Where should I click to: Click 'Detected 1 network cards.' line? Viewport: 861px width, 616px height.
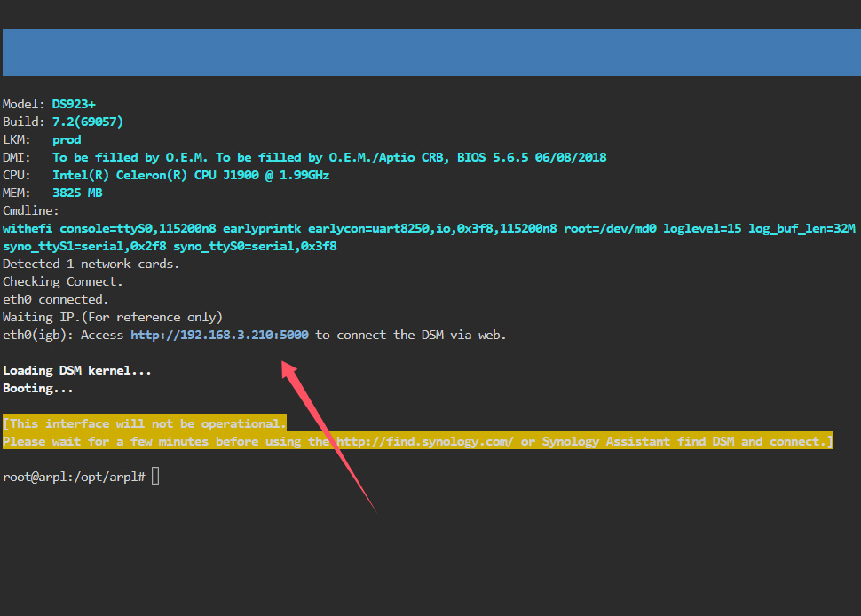point(91,264)
